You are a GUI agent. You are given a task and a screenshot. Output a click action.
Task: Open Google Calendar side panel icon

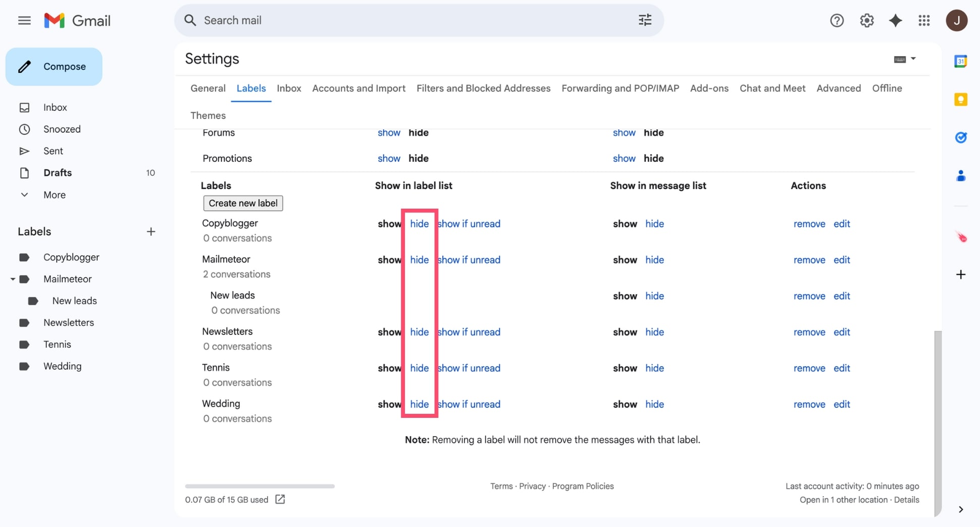[x=960, y=61]
